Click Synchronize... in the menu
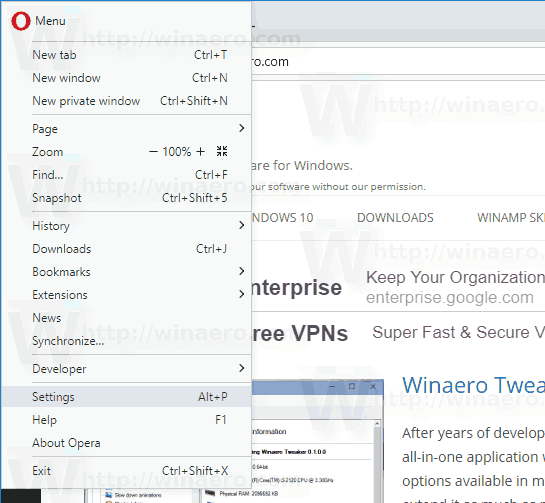This screenshot has height=503, width=545. 127,341
